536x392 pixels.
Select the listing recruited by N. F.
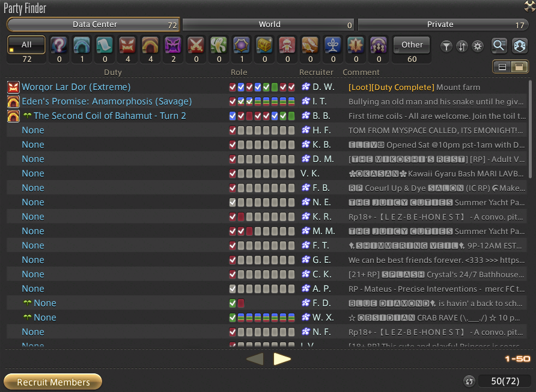[267, 332]
